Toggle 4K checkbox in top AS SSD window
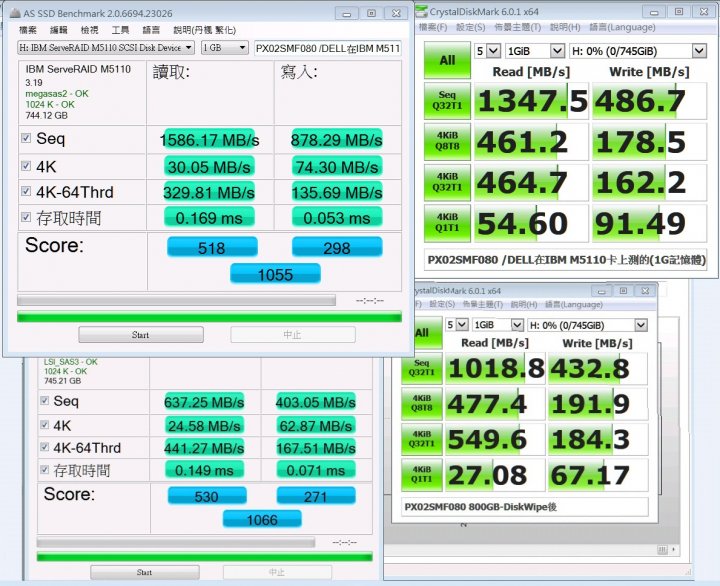The width and height of the screenshot is (720, 586). point(26,166)
